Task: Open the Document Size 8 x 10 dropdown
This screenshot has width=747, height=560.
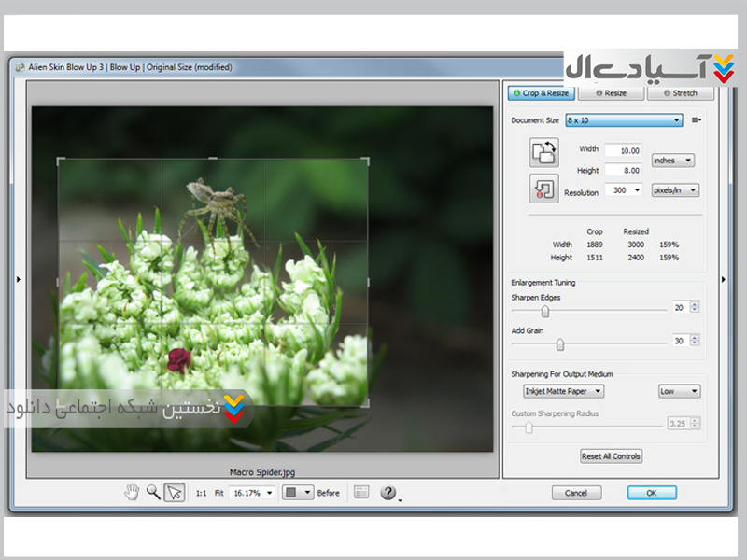Action: coord(624,120)
